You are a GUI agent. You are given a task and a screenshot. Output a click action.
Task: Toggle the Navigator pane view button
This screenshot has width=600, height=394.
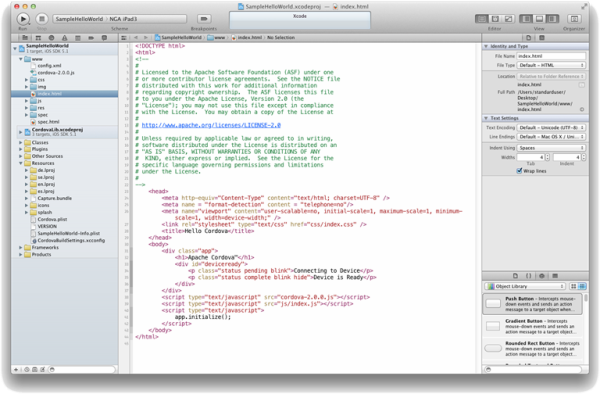[527, 19]
